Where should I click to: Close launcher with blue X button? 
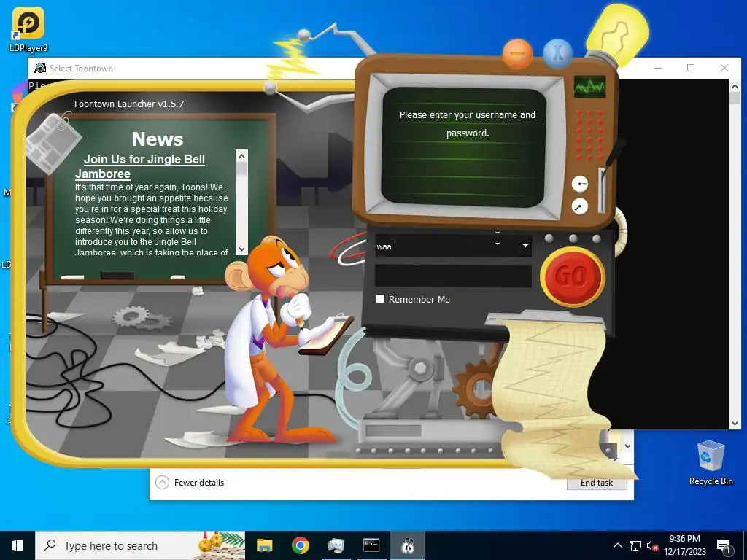click(x=558, y=52)
